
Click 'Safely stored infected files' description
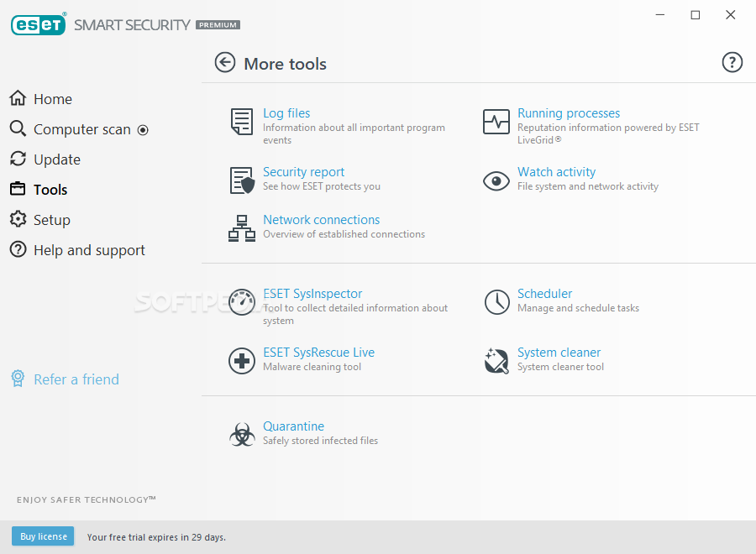point(320,441)
